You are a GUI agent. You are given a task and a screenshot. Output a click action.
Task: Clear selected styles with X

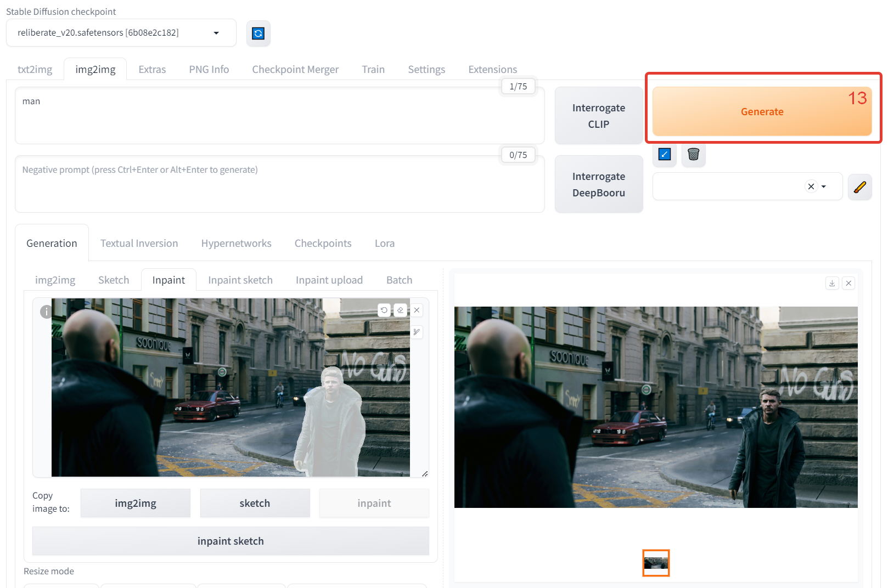click(811, 186)
